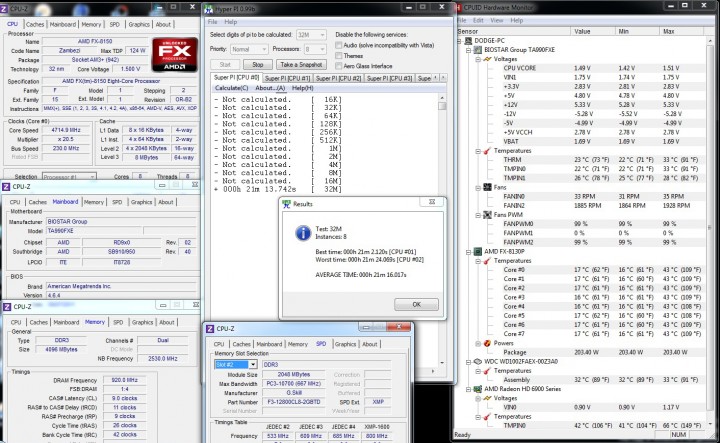Open the Help menu in Hyper PI
This screenshot has height=443, width=720.
pyautogui.click(x=231, y=22)
